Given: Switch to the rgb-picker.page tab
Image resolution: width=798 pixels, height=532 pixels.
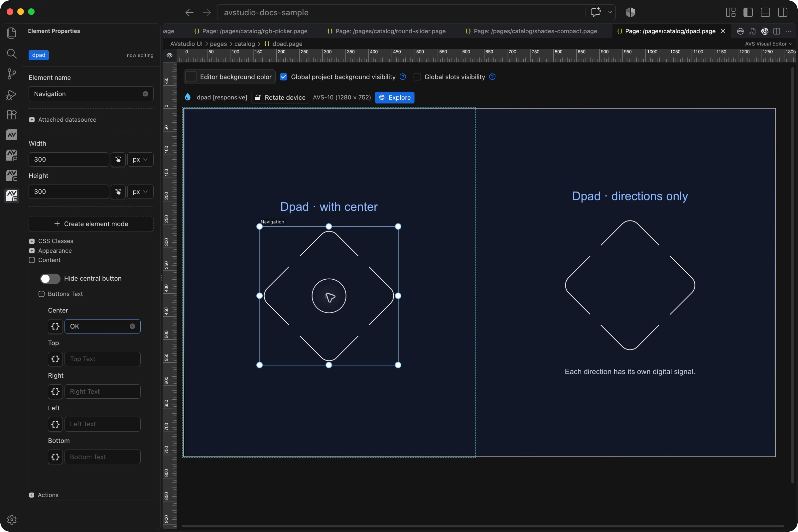Looking at the screenshot, I should tap(251, 31).
